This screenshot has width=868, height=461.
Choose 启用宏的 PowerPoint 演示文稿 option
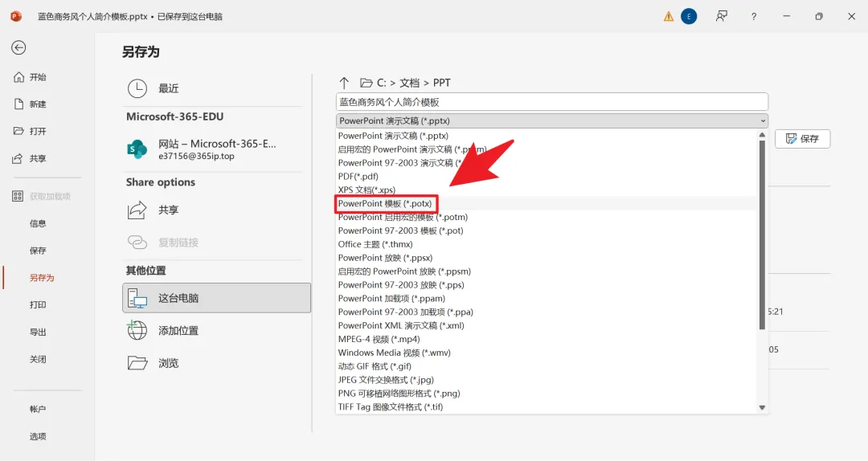(x=547, y=149)
